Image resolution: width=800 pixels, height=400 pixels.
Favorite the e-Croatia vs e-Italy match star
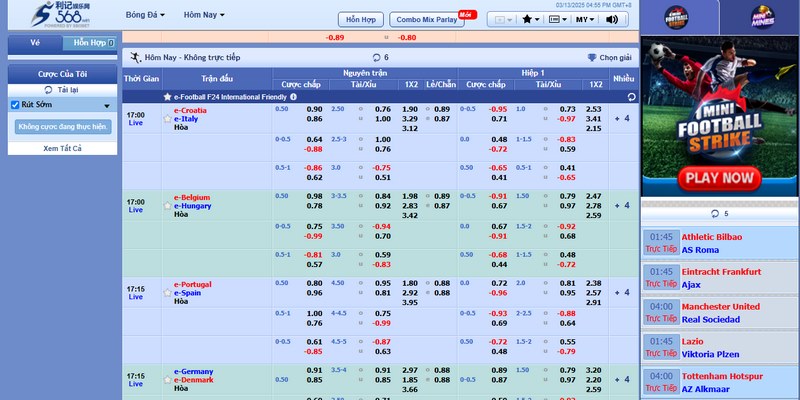tap(167, 119)
